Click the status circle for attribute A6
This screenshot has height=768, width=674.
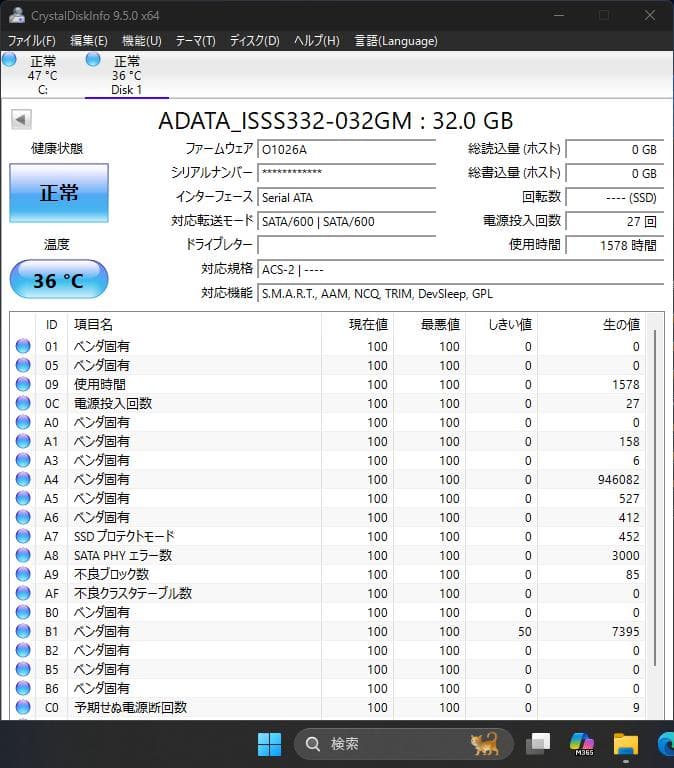click(x=23, y=517)
